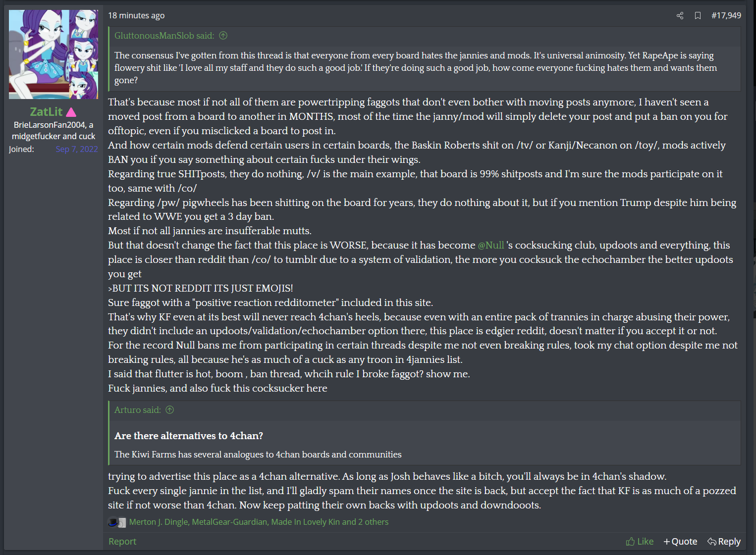Click the share post icon
The width and height of the screenshot is (756, 555).
[680, 16]
